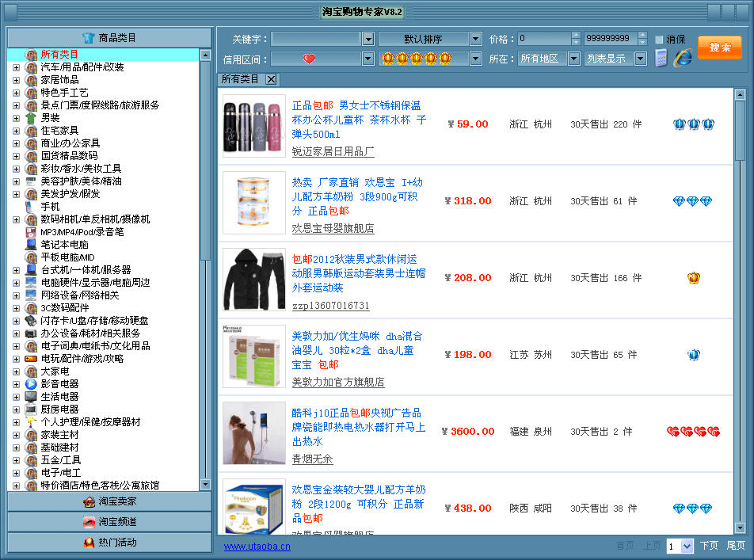Screen dimensions: 754x560
Task: Click the 台式机/一体机 computer icon
Action: coord(31,270)
